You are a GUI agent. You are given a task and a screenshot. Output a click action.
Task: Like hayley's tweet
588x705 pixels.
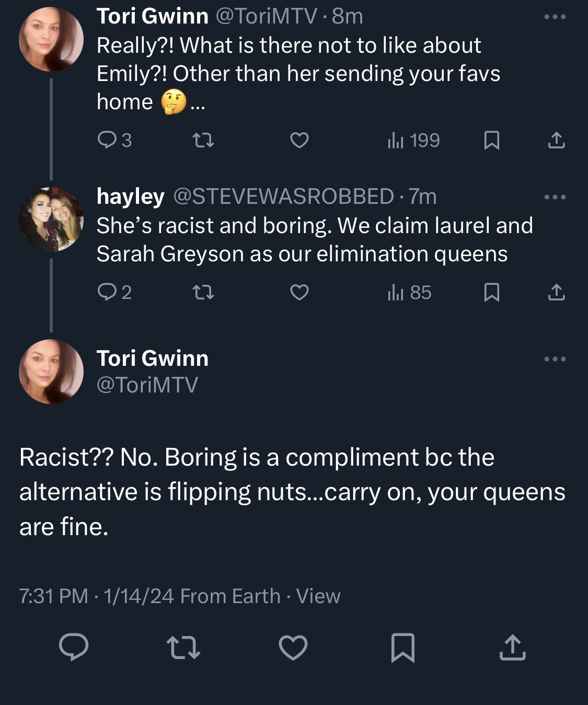pyautogui.click(x=299, y=292)
